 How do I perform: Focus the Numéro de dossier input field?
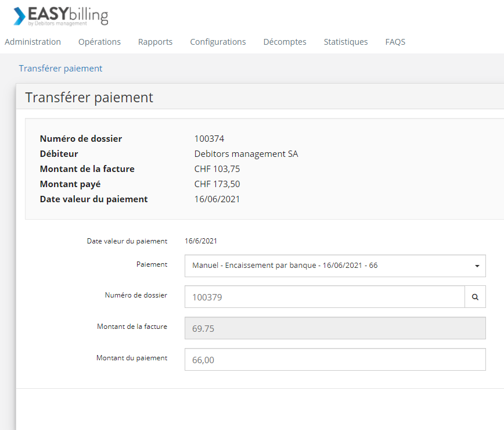(324, 297)
